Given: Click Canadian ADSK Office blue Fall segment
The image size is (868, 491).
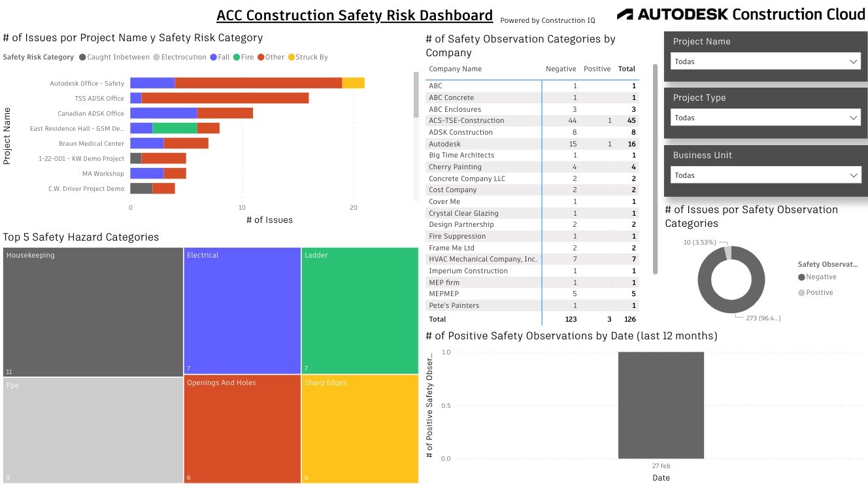Looking at the screenshot, I should click(x=163, y=113).
